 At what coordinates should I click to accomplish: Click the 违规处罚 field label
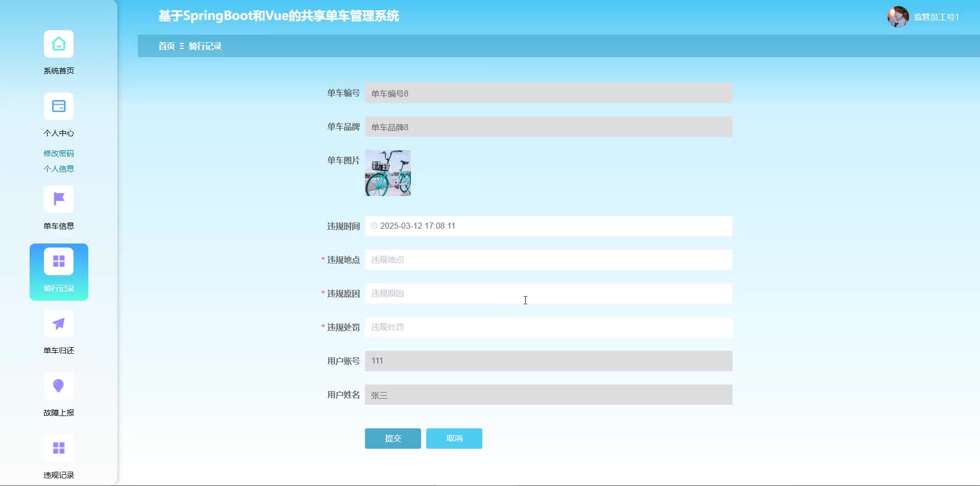click(344, 327)
